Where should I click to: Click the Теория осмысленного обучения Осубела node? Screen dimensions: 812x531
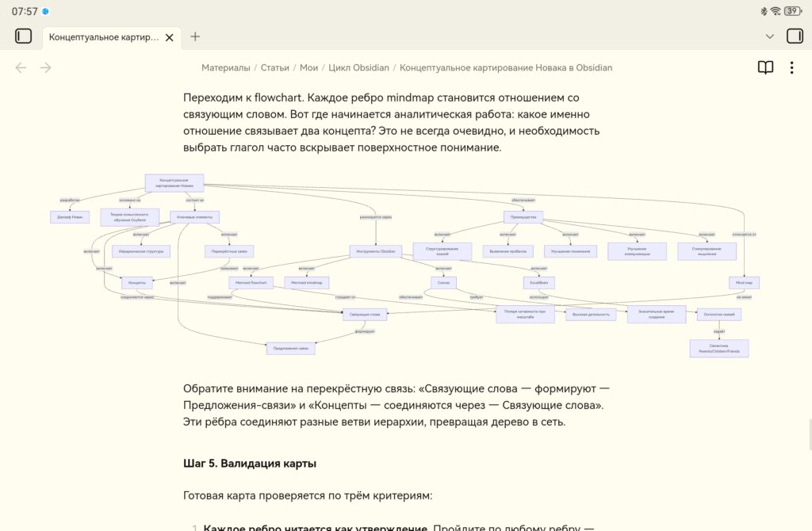click(x=130, y=217)
